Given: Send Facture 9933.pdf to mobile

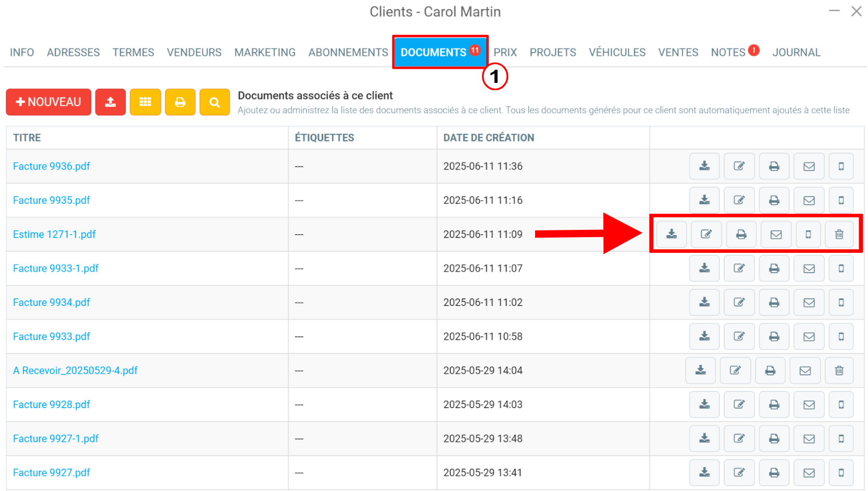Looking at the screenshot, I should (841, 336).
